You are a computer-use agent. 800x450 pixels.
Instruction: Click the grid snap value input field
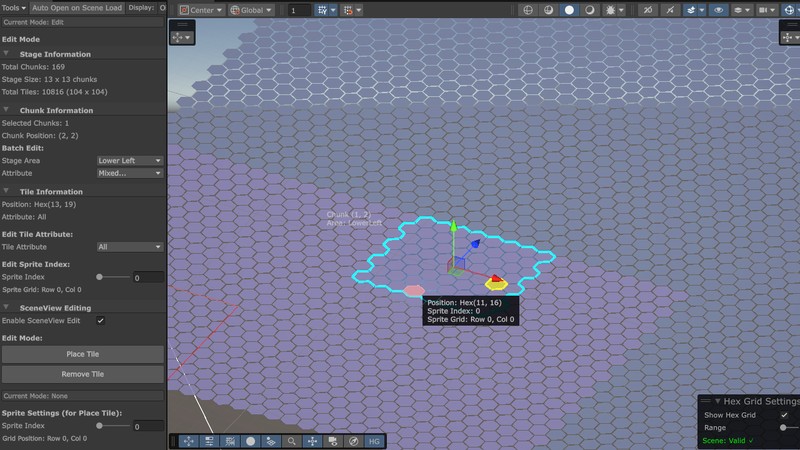299,10
